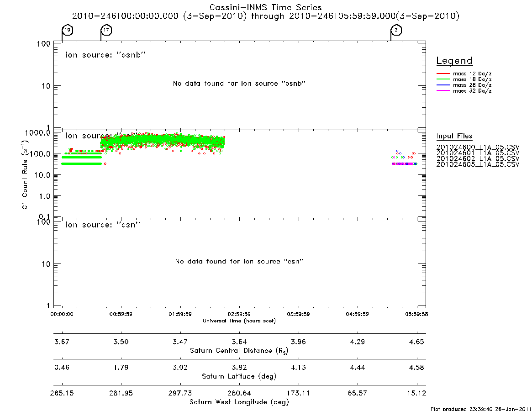Click the central distance value 3.50
532x411 pixels.
pyautogui.click(x=121, y=342)
